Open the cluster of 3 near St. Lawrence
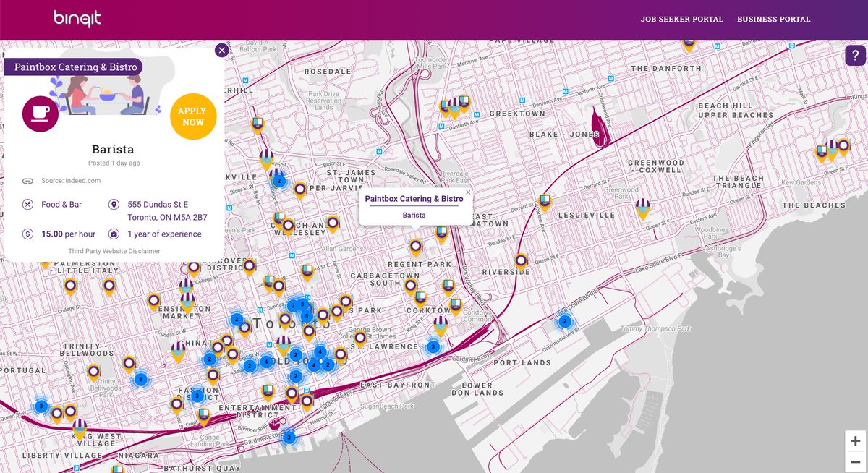The width and height of the screenshot is (868, 473). tap(433, 346)
